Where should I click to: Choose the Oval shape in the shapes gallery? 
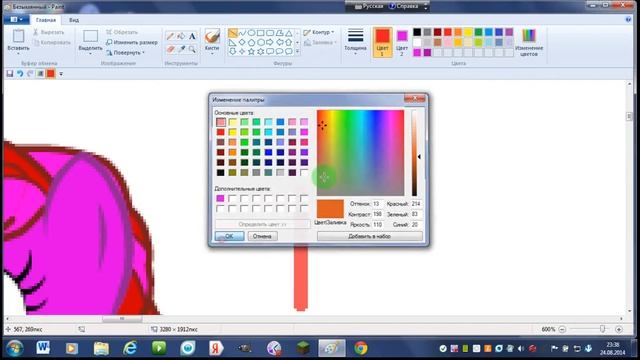point(251,33)
